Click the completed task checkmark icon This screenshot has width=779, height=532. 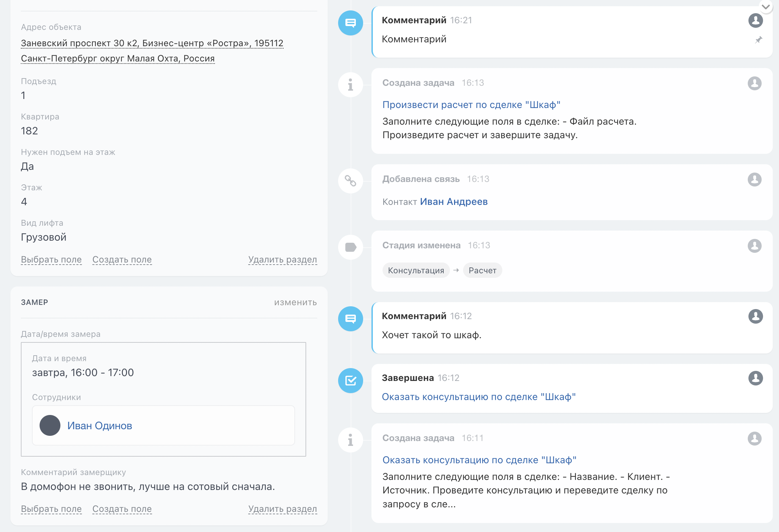point(351,381)
